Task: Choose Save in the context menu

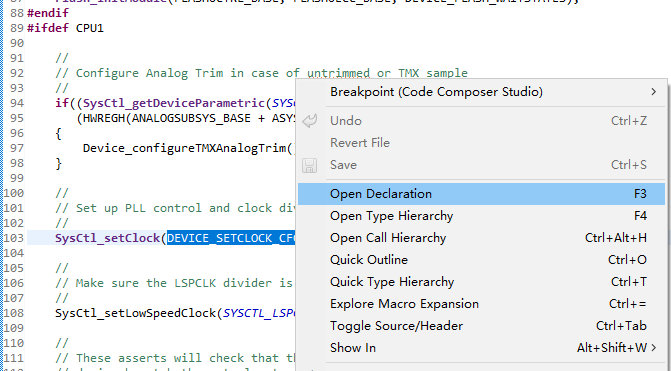Action: click(481, 165)
